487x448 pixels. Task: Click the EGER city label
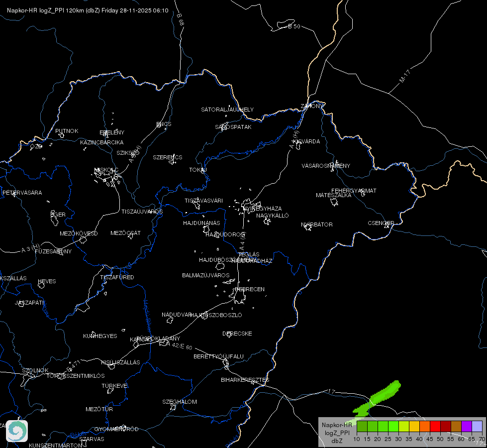[58, 215]
